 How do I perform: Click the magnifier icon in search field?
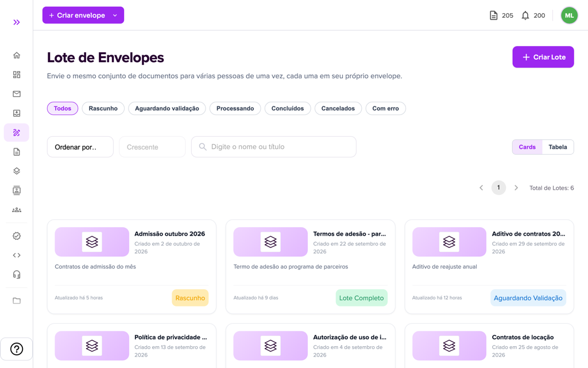203,147
